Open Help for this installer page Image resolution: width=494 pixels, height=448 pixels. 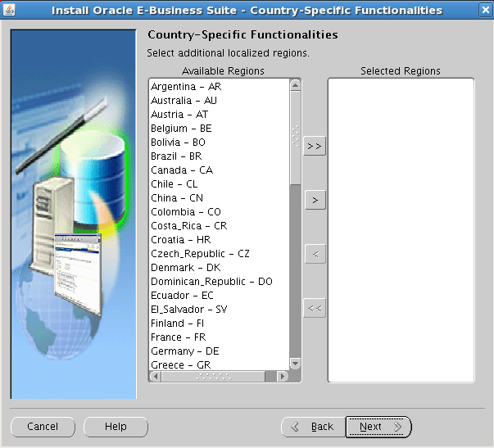[116, 427]
